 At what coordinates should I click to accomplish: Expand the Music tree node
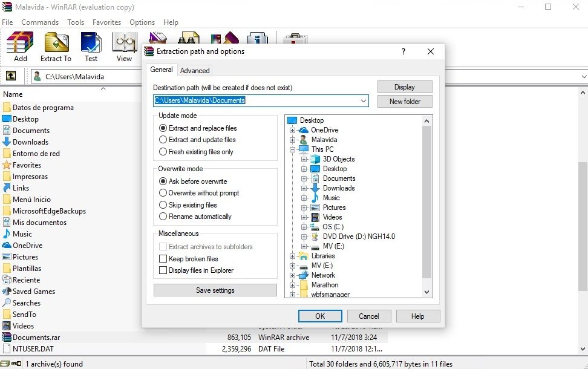click(x=304, y=198)
